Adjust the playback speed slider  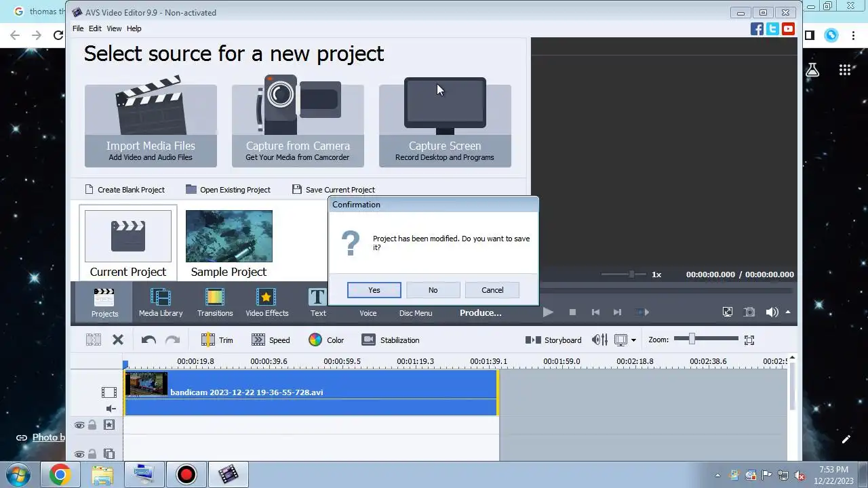point(623,274)
